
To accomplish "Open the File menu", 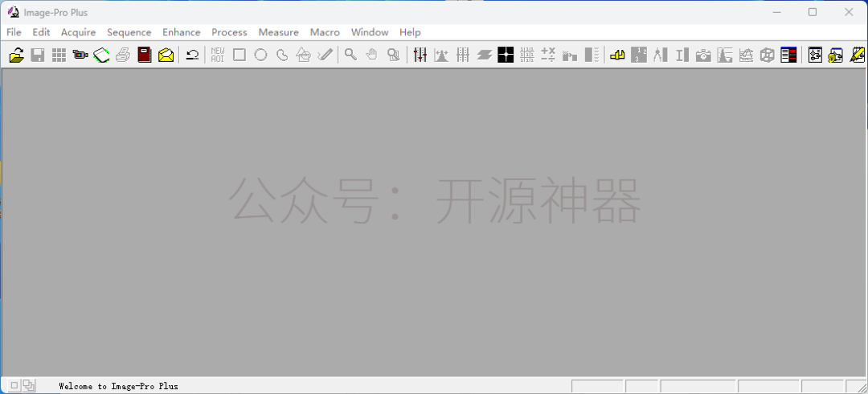I will pos(14,32).
